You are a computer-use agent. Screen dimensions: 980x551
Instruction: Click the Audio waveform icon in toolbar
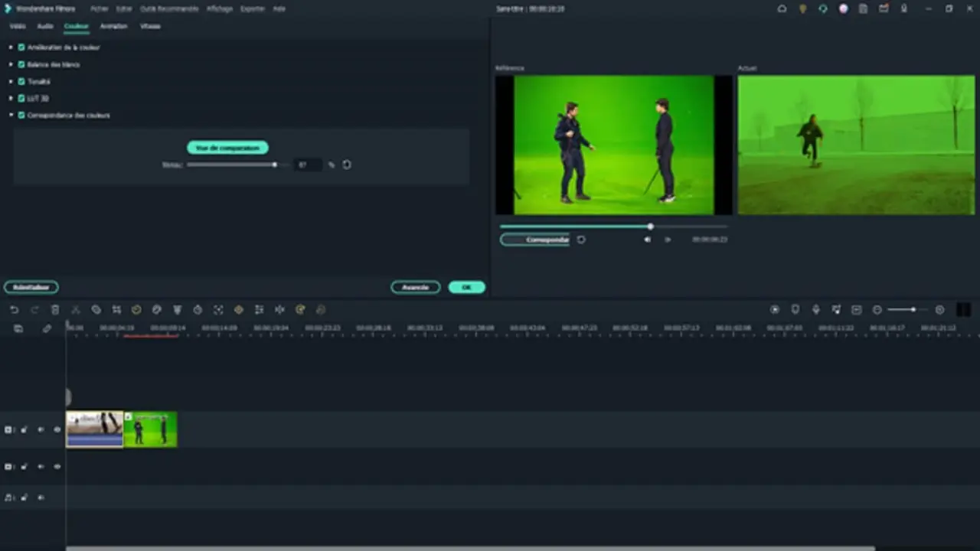pos(279,310)
